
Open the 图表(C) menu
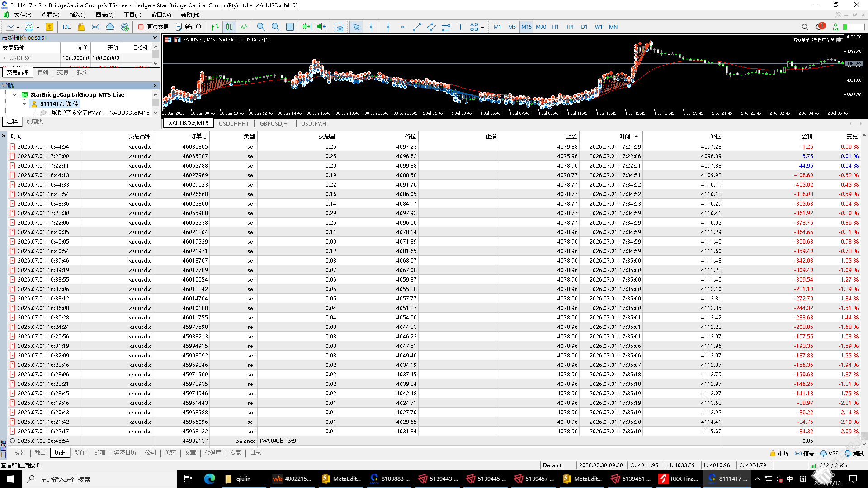coord(105,15)
